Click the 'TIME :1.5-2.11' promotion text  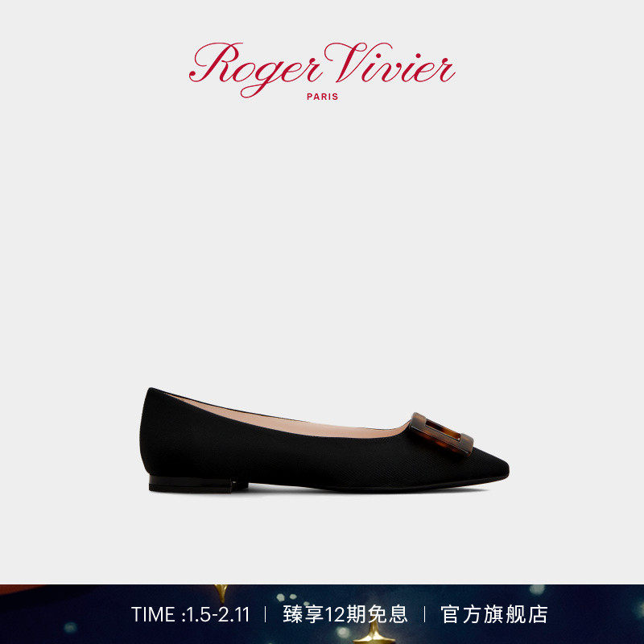tap(191, 615)
